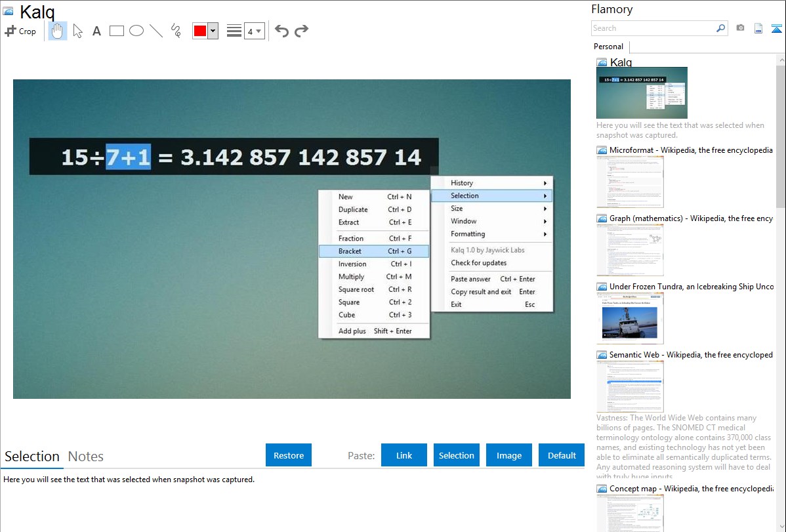Click the Image paste button
This screenshot has height=532, width=786.
508,455
